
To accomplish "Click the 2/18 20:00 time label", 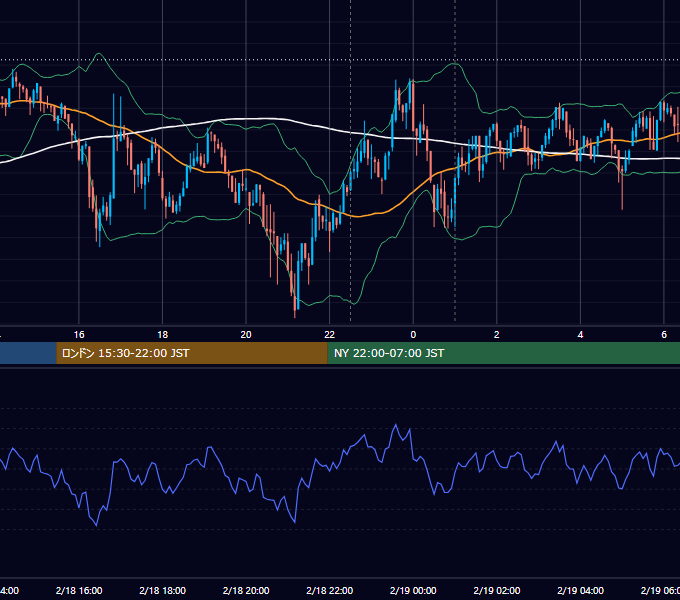I will pos(246,590).
